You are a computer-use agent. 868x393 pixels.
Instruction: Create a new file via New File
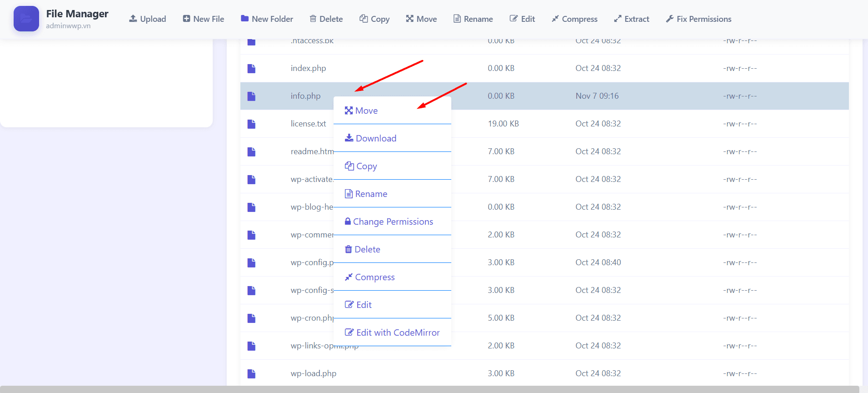click(204, 19)
